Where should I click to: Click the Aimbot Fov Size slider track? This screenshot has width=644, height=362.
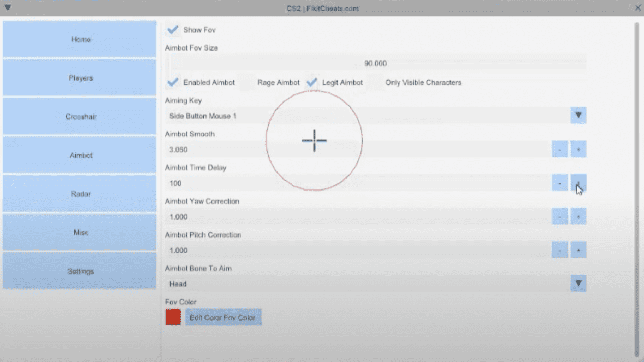tap(376, 63)
